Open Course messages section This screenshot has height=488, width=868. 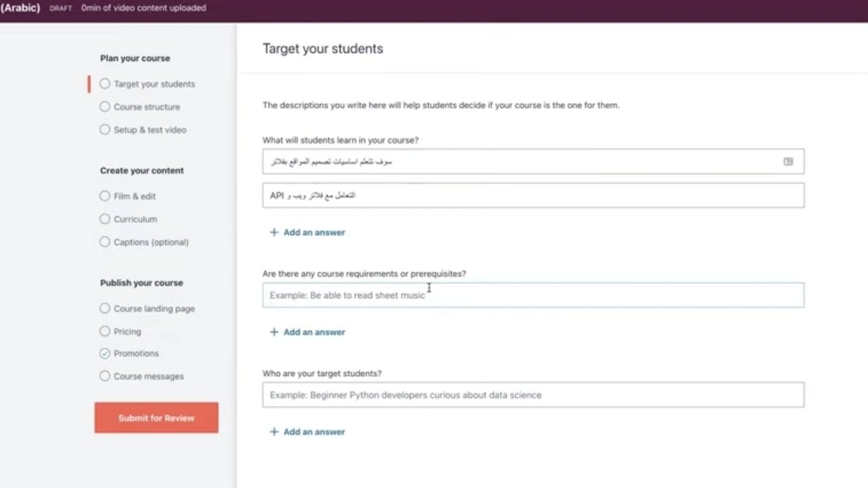pos(149,376)
